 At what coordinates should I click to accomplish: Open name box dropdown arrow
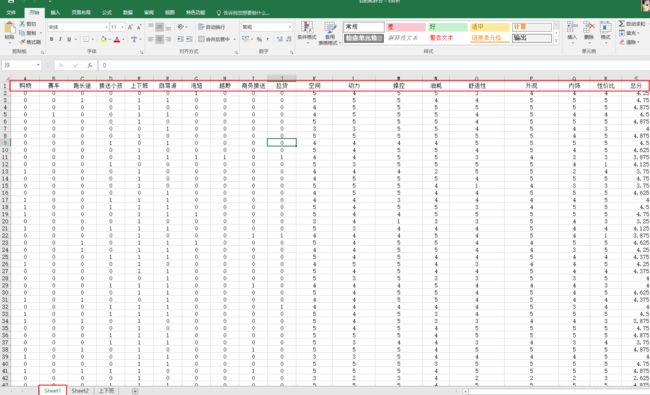pyautogui.click(x=38, y=65)
